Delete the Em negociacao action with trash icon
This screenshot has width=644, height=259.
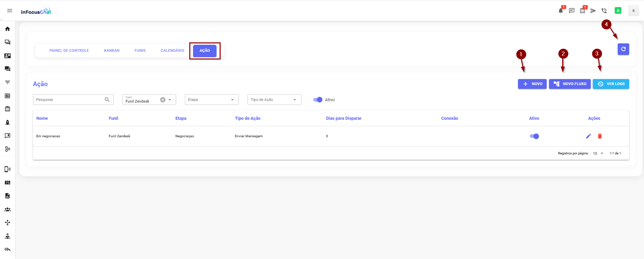pos(600,136)
